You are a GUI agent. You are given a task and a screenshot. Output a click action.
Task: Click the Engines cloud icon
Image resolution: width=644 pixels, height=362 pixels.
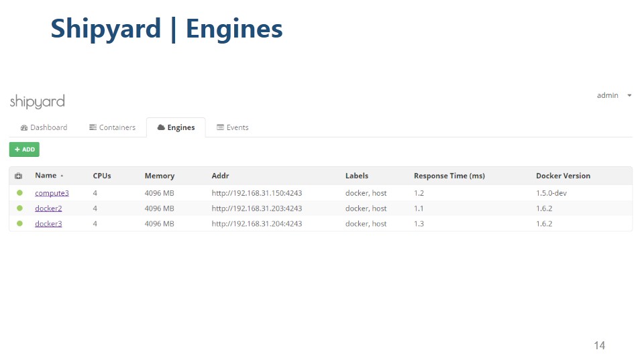point(161,127)
